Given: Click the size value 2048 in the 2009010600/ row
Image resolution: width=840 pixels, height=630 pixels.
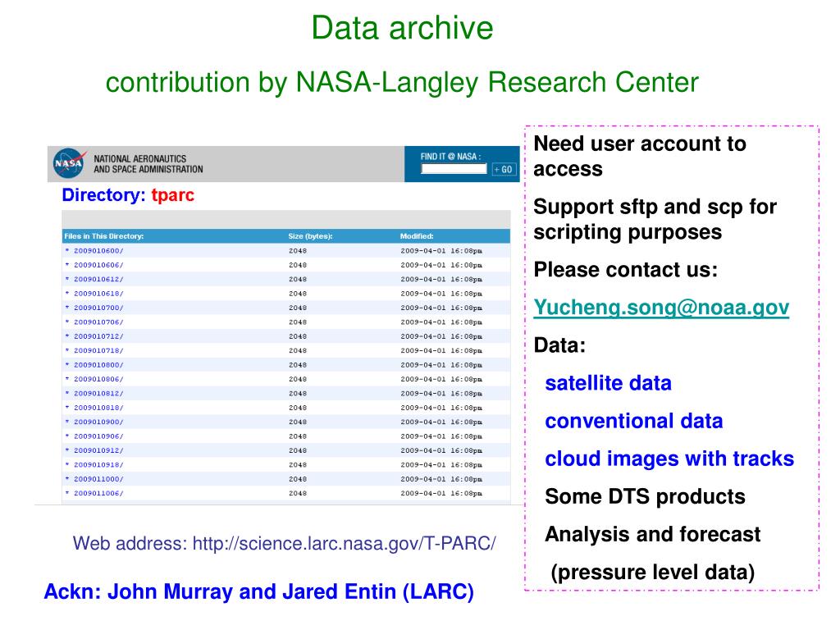Looking at the screenshot, I should click(298, 251).
